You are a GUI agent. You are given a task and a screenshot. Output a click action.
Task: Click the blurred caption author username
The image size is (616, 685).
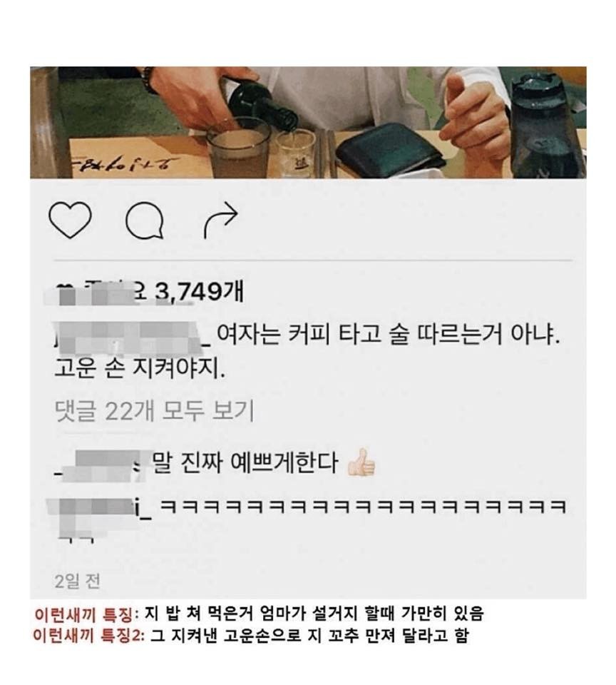(x=131, y=338)
